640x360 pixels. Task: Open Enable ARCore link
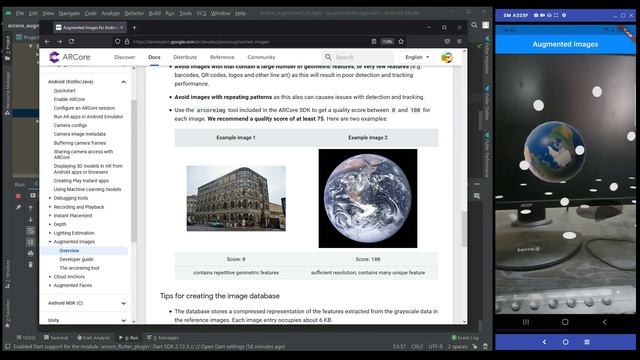(x=69, y=99)
